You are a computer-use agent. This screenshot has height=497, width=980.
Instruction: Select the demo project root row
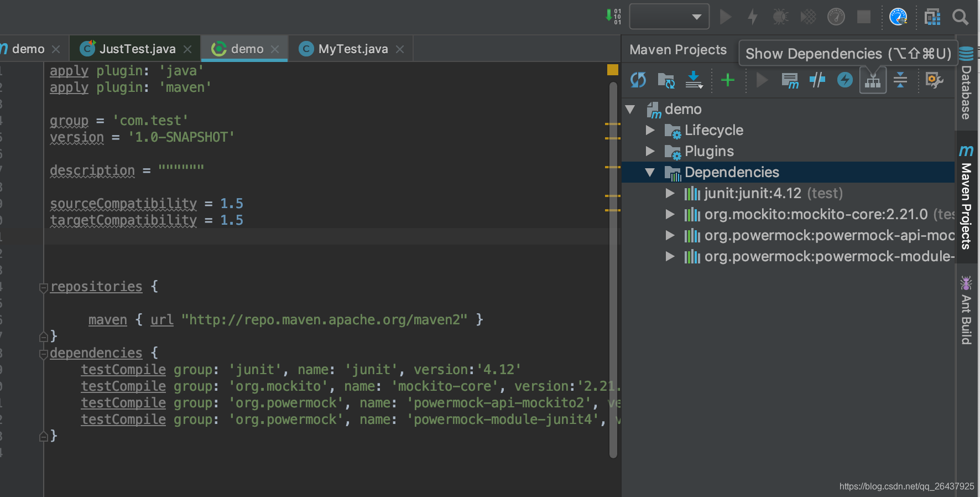click(789, 109)
